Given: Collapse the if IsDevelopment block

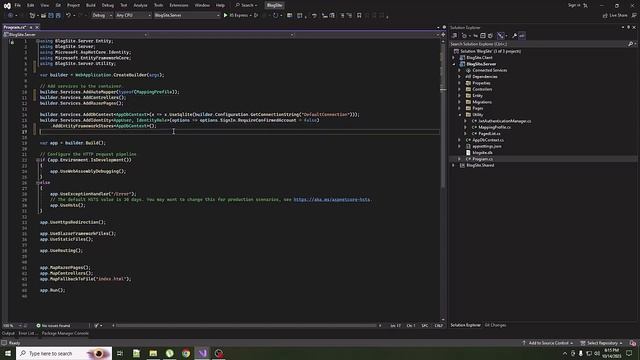Looking at the screenshot, I should coord(38,160).
